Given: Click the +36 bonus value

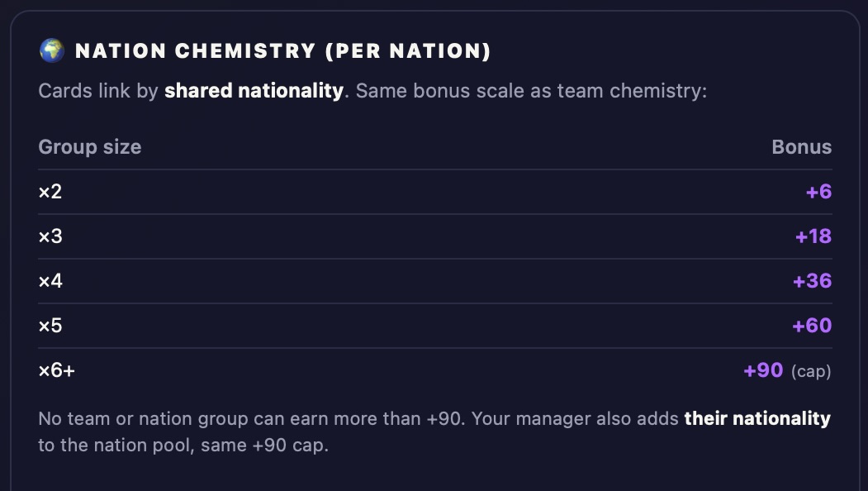Looking at the screenshot, I should [x=812, y=281].
